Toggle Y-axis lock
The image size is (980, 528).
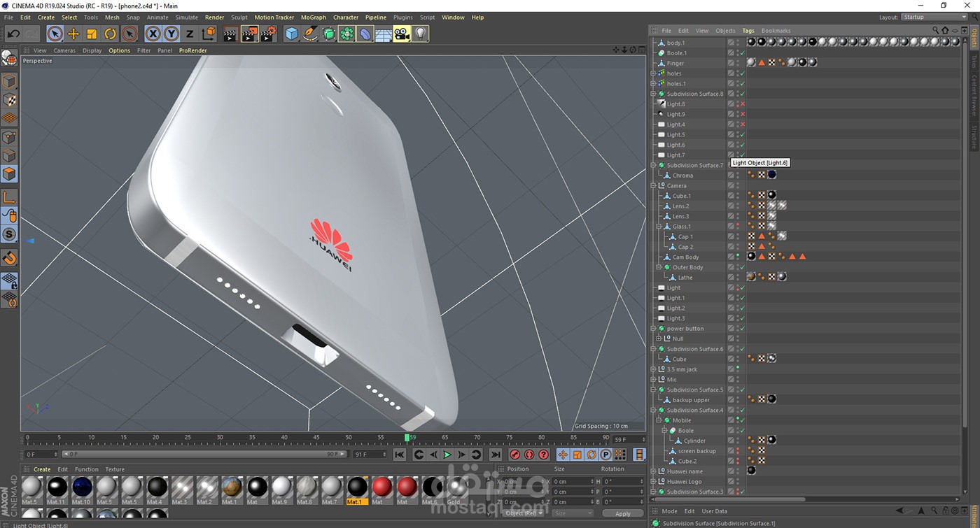tap(171, 34)
